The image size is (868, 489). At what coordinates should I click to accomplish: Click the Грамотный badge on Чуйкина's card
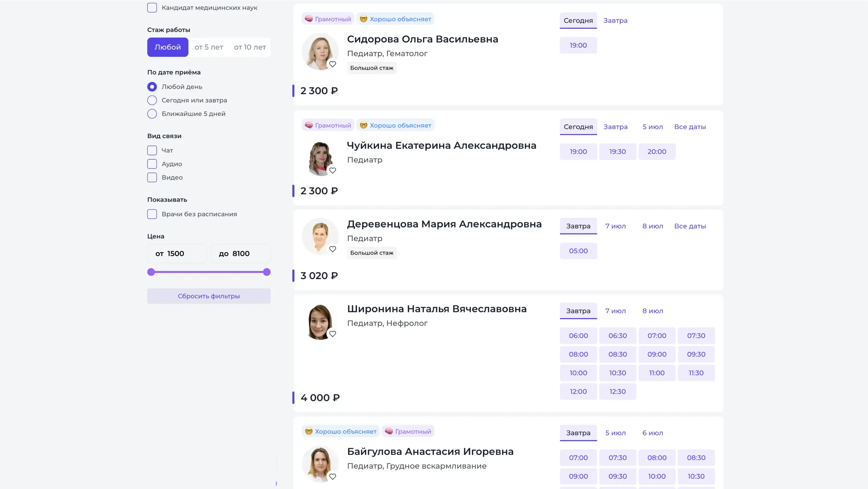click(328, 125)
